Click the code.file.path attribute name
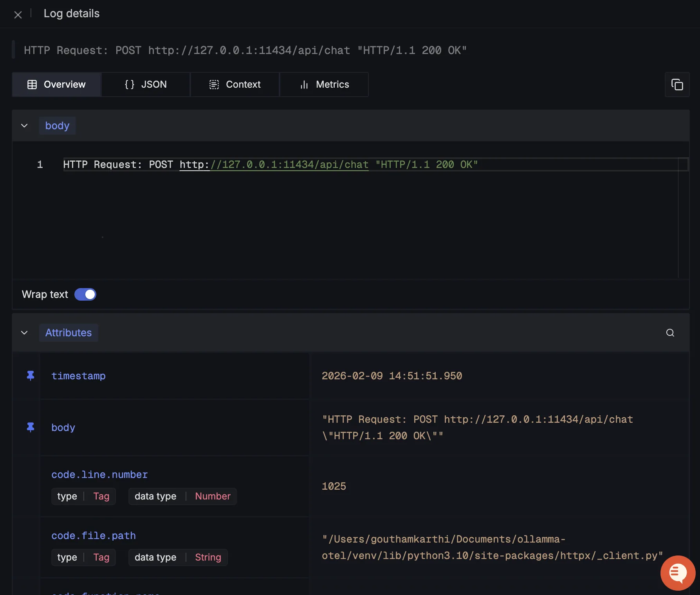The height and width of the screenshot is (595, 700). coord(94,535)
